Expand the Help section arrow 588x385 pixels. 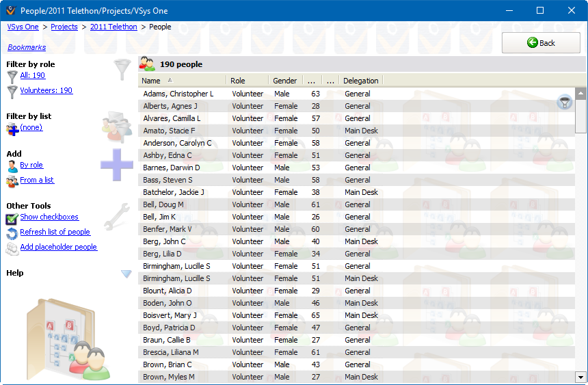[126, 274]
